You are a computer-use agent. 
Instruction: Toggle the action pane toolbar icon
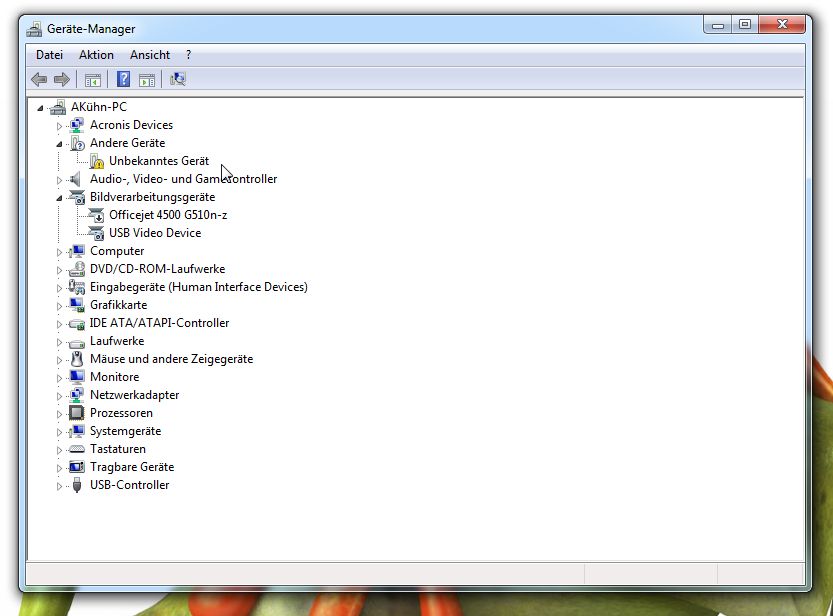(x=147, y=80)
